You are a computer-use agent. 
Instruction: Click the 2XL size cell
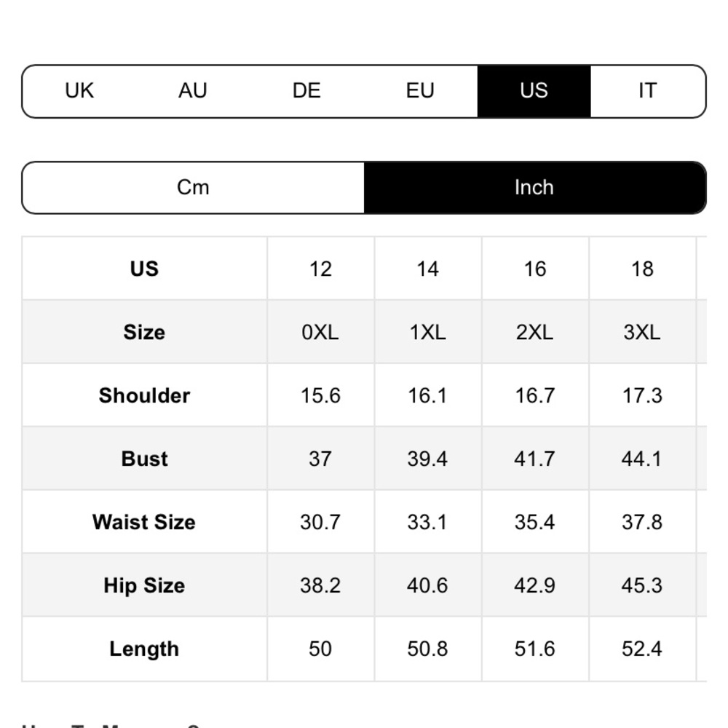[x=535, y=332]
